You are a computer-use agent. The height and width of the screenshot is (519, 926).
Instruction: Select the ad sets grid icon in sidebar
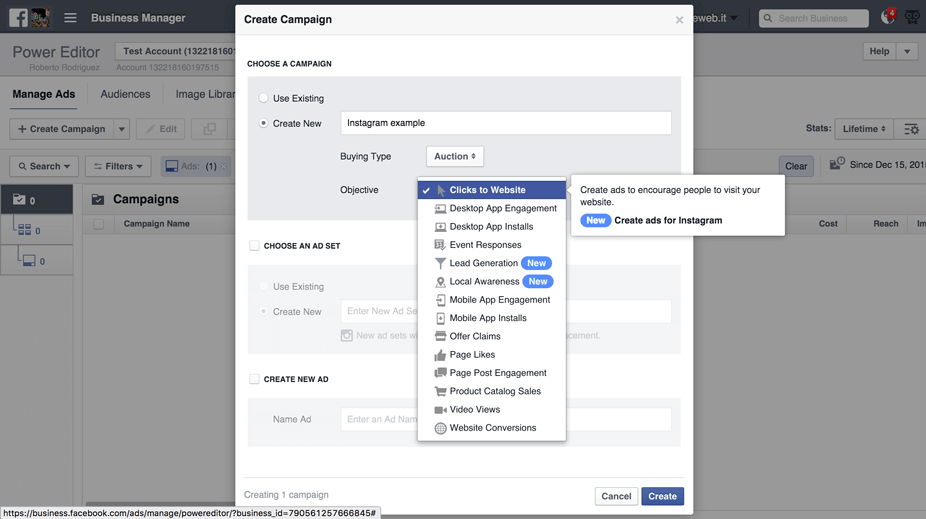[24, 230]
